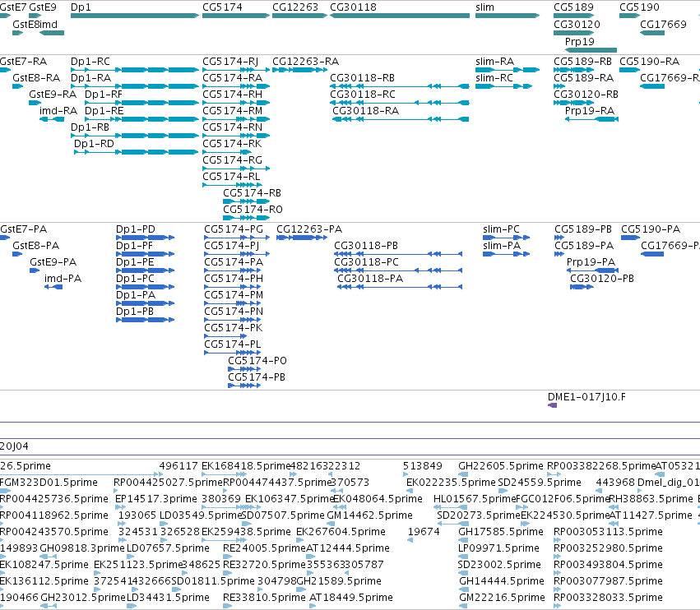Open EST FGM323D01.5prime
The width and height of the screenshot is (700, 610).
pyautogui.click(x=6, y=491)
